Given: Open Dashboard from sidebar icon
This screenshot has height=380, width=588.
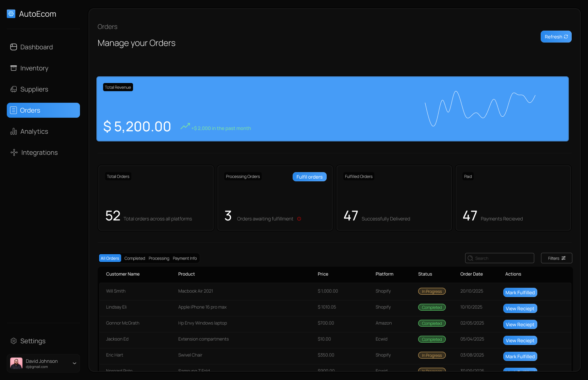Looking at the screenshot, I should click(x=14, y=47).
